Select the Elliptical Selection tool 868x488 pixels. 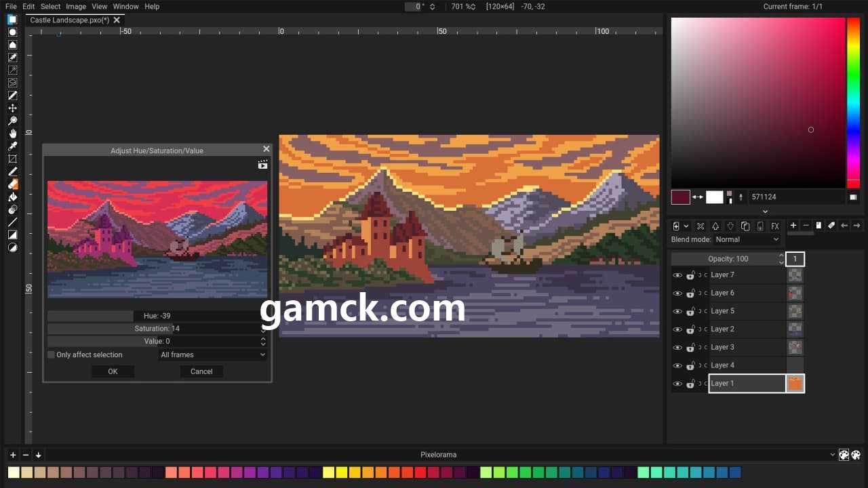[x=12, y=32]
